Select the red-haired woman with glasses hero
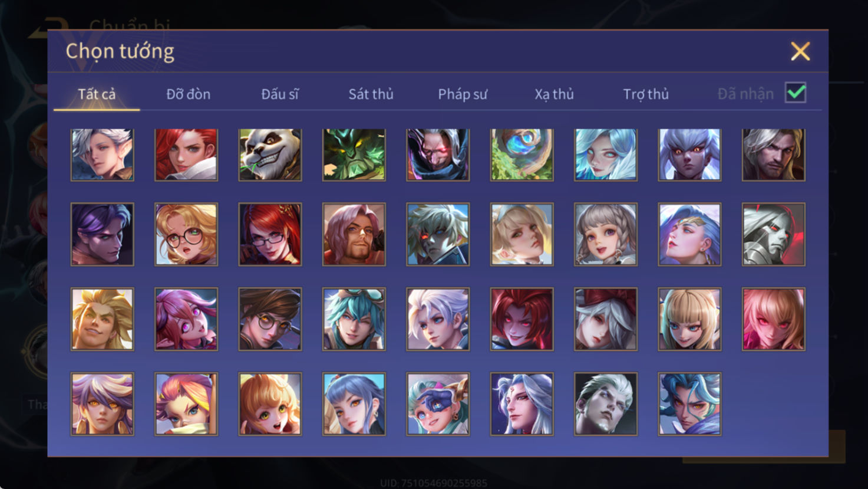 pos(270,234)
